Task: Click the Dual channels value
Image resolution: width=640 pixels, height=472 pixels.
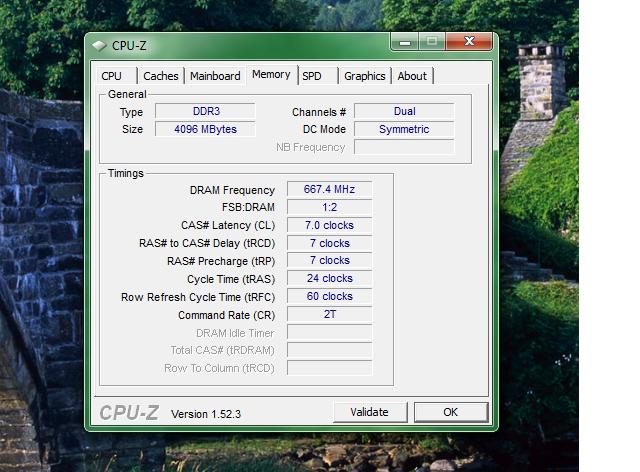Action: click(x=404, y=111)
